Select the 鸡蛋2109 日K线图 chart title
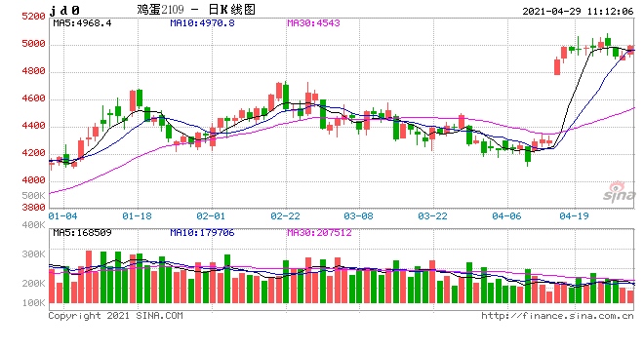 point(196,10)
